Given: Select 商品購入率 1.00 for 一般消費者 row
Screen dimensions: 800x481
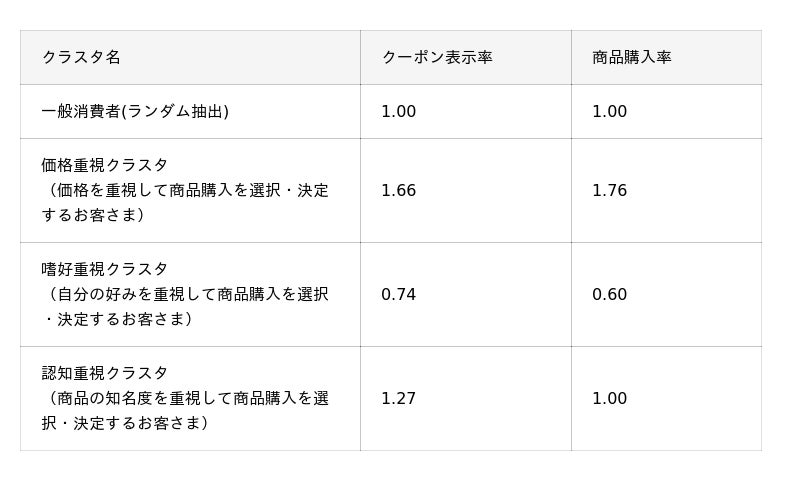Looking at the screenshot, I should [x=609, y=111].
